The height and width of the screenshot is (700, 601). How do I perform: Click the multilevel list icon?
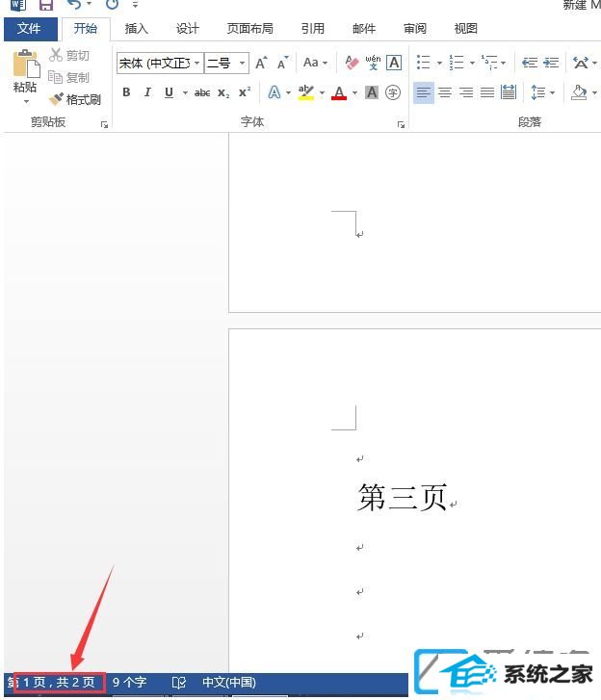[489, 63]
